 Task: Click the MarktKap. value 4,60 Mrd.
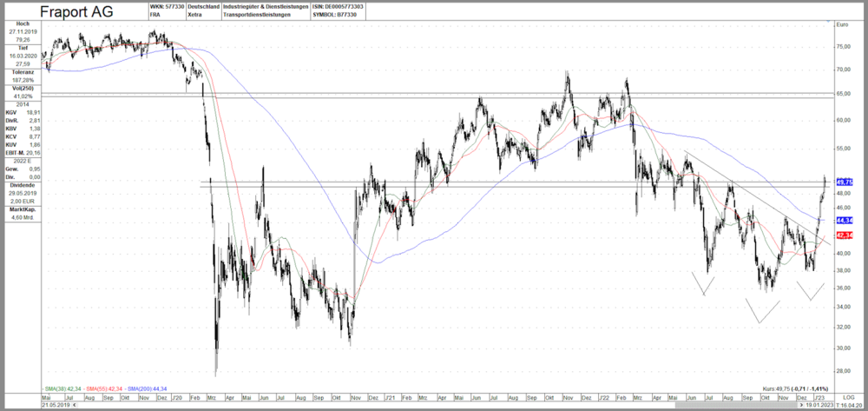(x=23, y=218)
